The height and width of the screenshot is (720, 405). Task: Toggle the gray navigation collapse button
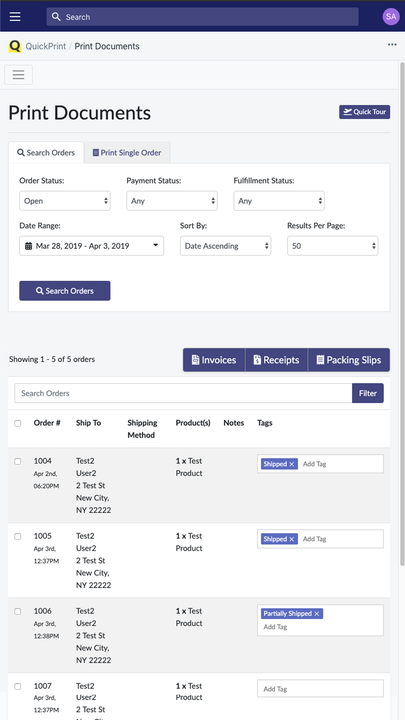coord(18,75)
